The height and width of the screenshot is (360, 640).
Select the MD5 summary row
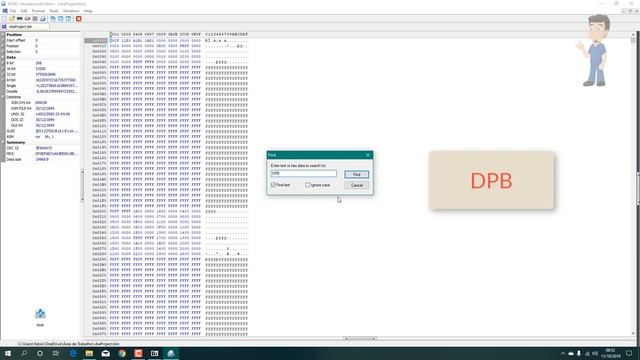(43, 154)
